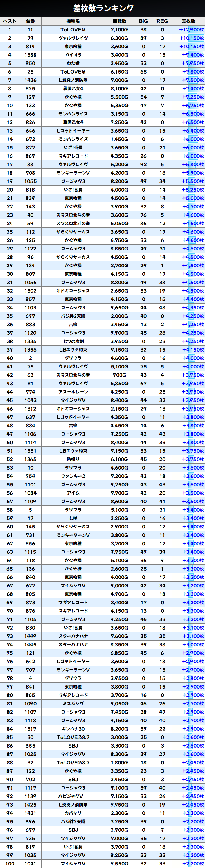Click the 9,650G rotation value
The image size is (205, 868).
tap(119, 308)
